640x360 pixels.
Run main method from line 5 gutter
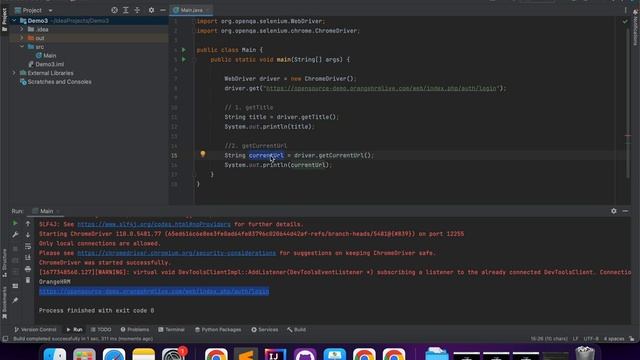(x=184, y=60)
